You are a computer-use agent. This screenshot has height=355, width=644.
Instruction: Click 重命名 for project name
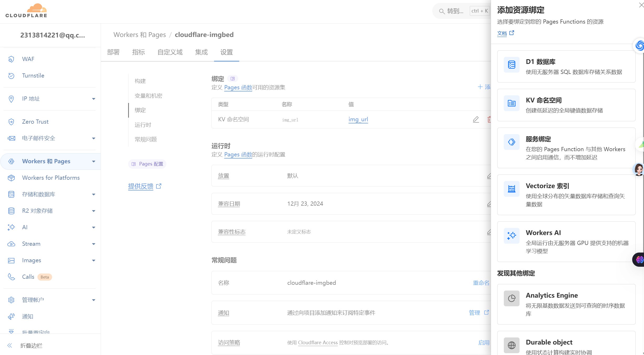481,283
